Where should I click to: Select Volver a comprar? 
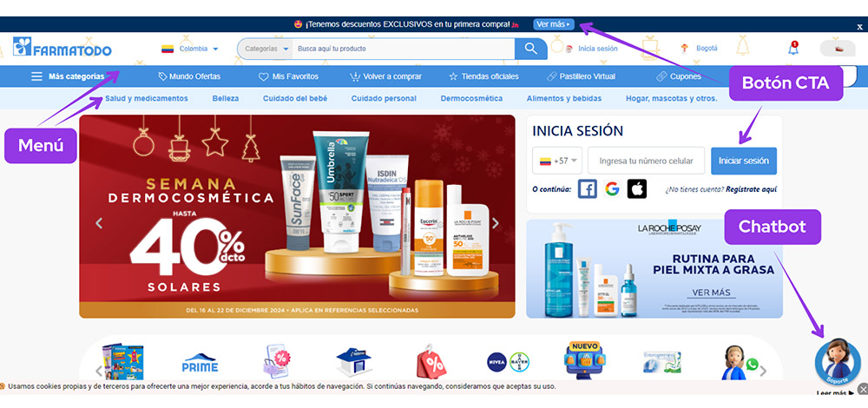[385, 76]
